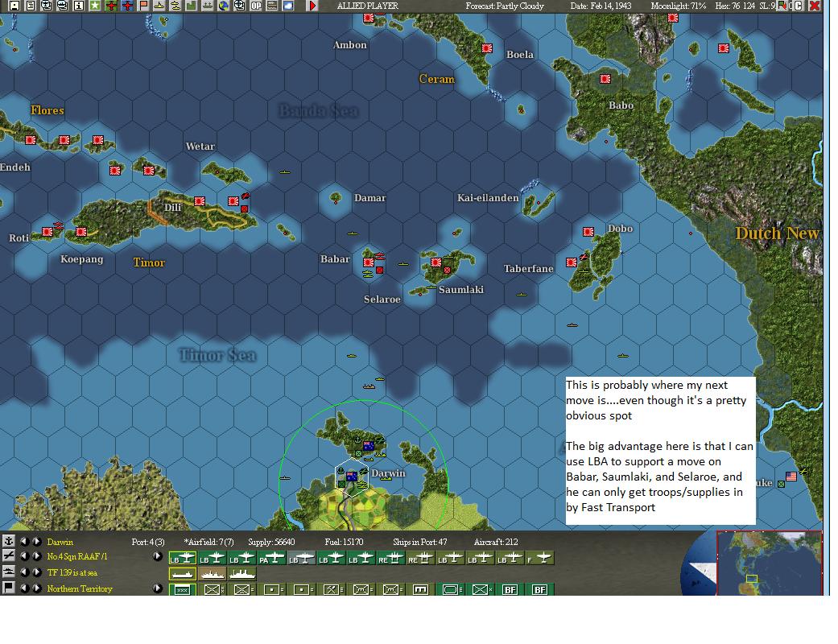Click the 'Aircraft: 212' text
The height and width of the screenshot is (644, 838).
(x=496, y=542)
